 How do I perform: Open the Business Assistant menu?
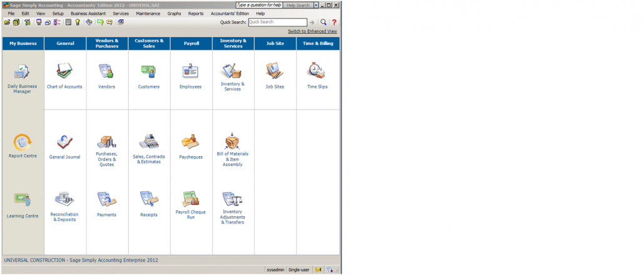(x=88, y=14)
